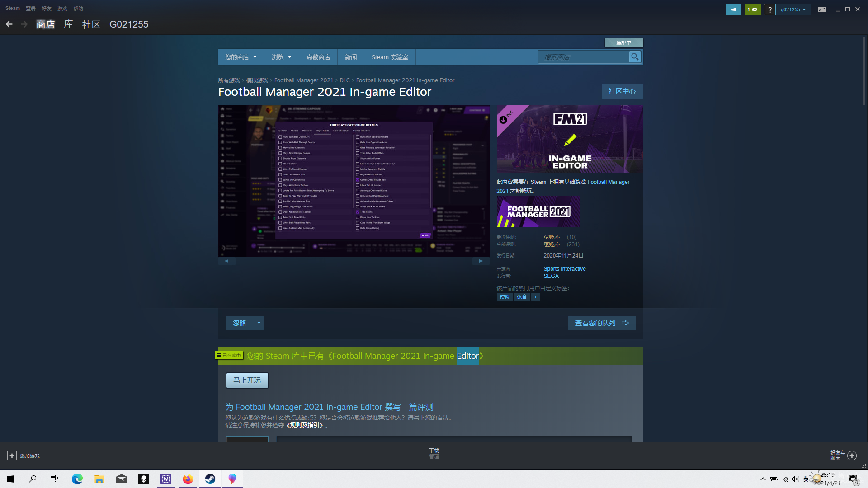Viewport: 868px width, 488px height.
Task: Click the page vertical scrollbar
Action: point(863,70)
